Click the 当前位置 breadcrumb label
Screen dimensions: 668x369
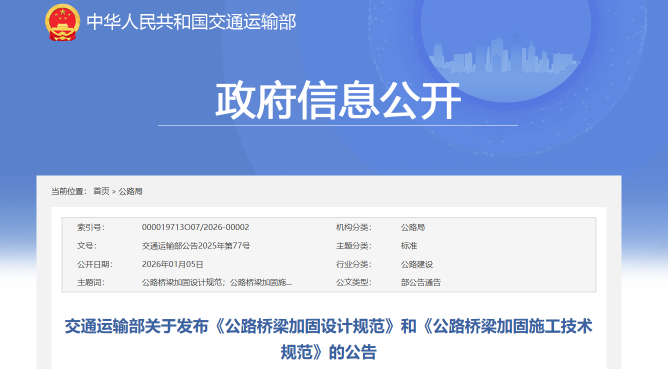[69, 191]
